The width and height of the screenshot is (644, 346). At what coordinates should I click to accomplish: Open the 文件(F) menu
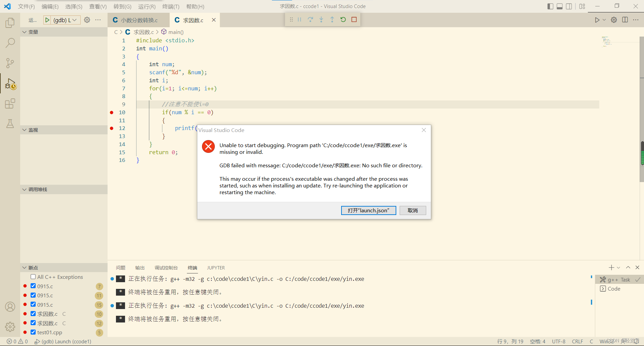tap(26, 6)
